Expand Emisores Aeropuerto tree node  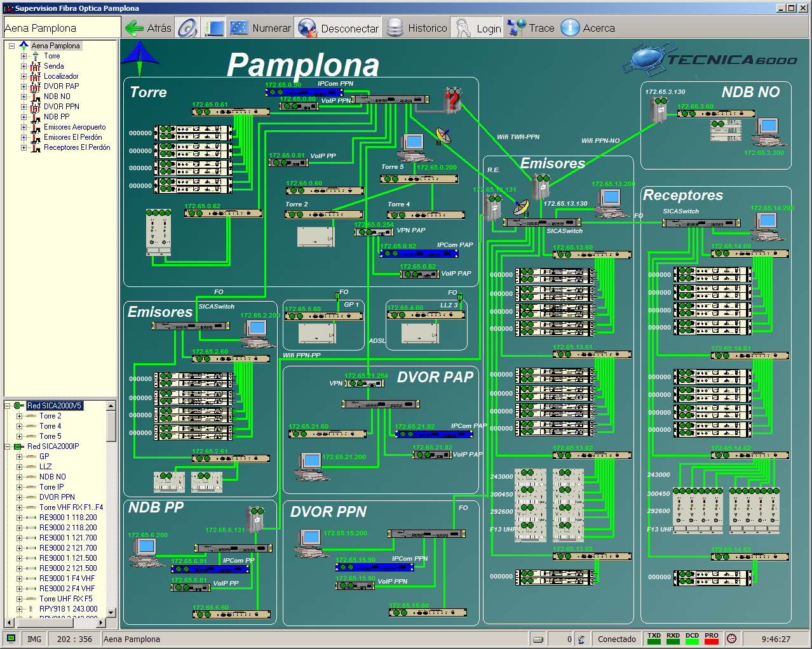click(24, 127)
